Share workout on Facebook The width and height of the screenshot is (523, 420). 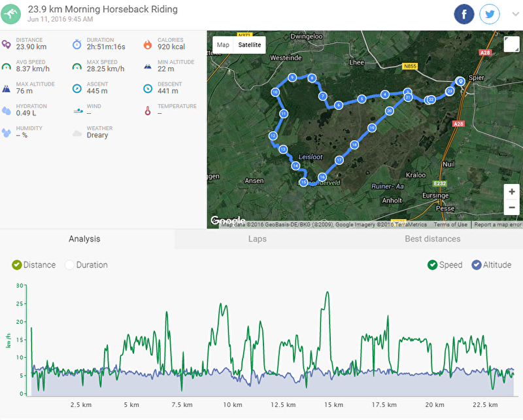[x=464, y=14]
